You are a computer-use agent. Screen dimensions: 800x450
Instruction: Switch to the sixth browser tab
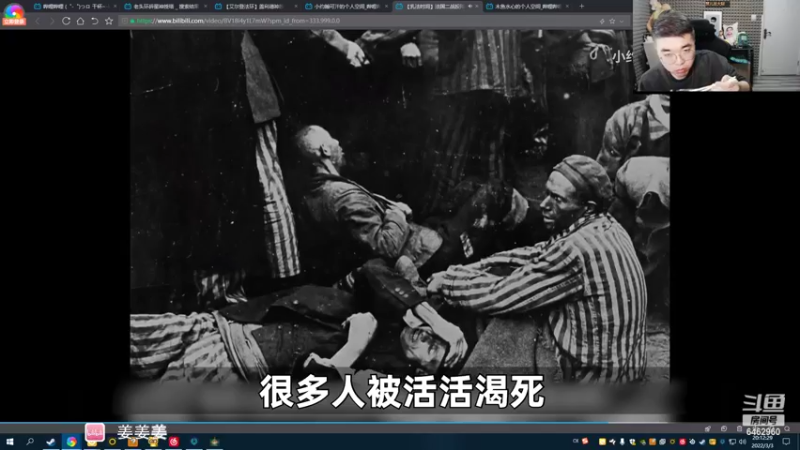click(528, 6)
